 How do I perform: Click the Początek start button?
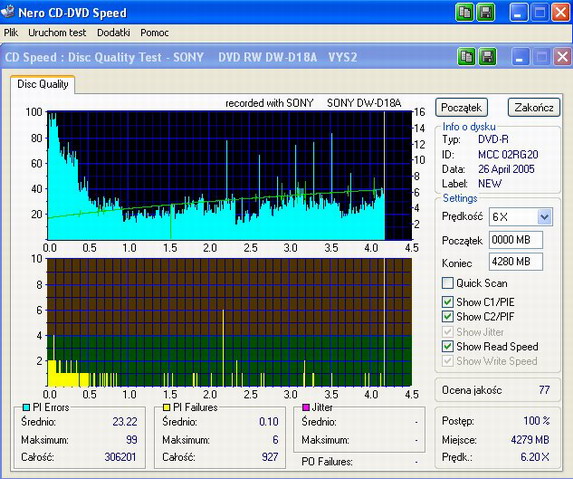tap(461, 107)
